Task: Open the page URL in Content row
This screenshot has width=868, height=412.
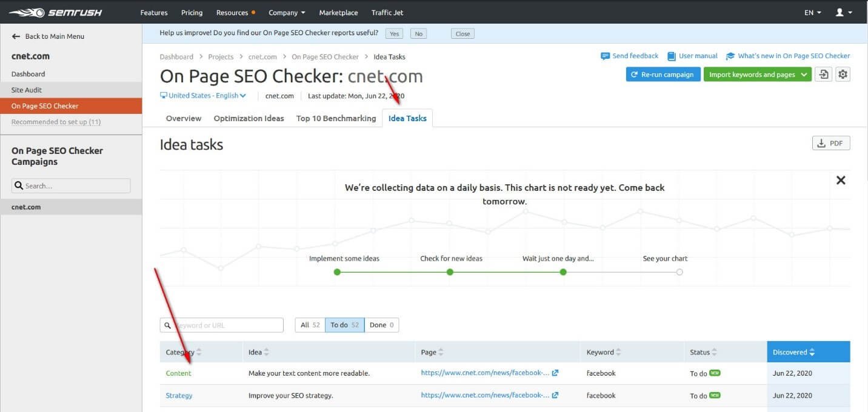Action: (x=486, y=373)
